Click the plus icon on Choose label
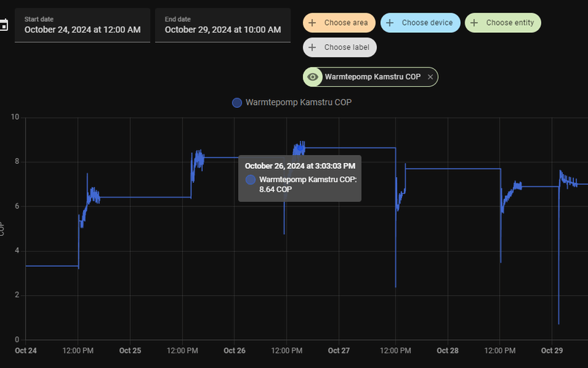 [x=312, y=48]
